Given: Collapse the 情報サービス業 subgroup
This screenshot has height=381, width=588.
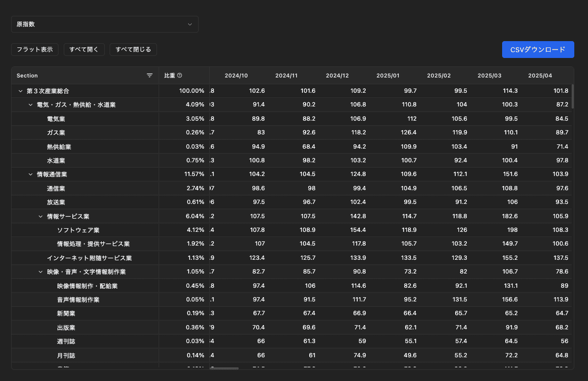Looking at the screenshot, I should pyautogui.click(x=41, y=217).
